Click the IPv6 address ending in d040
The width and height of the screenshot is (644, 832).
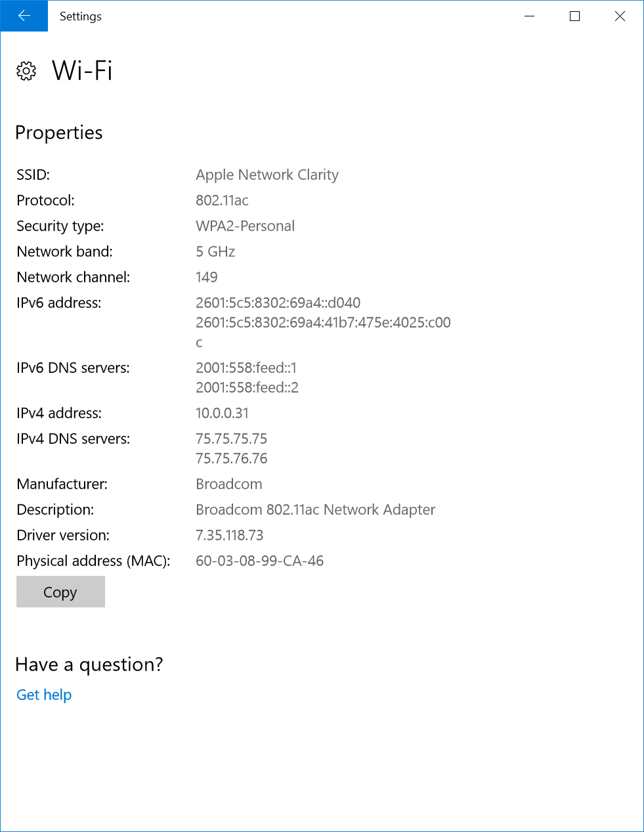(278, 303)
